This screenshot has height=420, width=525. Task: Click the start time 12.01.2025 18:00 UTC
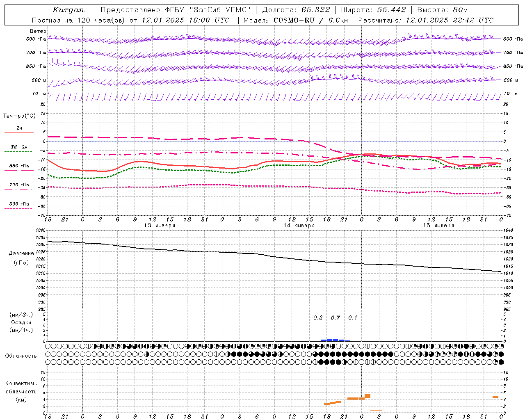[x=185, y=20]
